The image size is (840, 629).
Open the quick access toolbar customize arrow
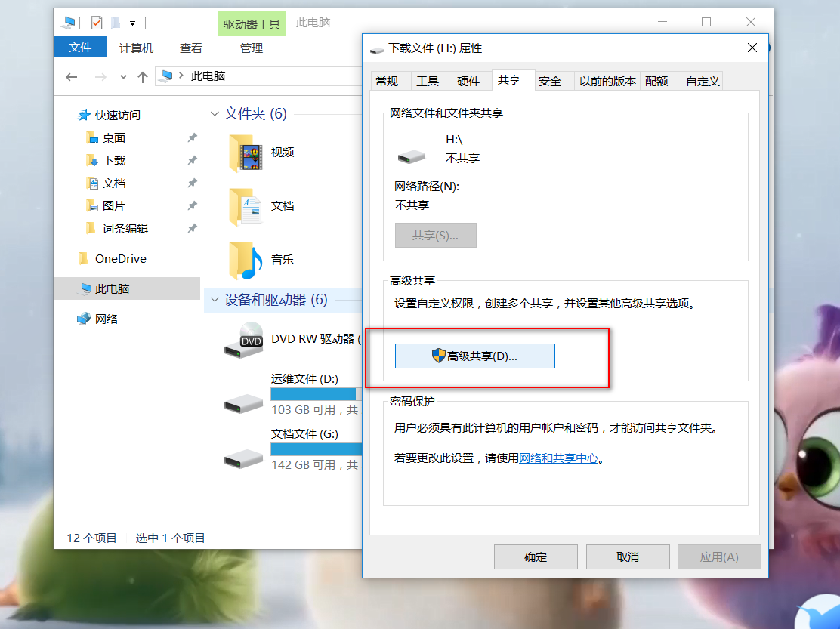point(132,23)
